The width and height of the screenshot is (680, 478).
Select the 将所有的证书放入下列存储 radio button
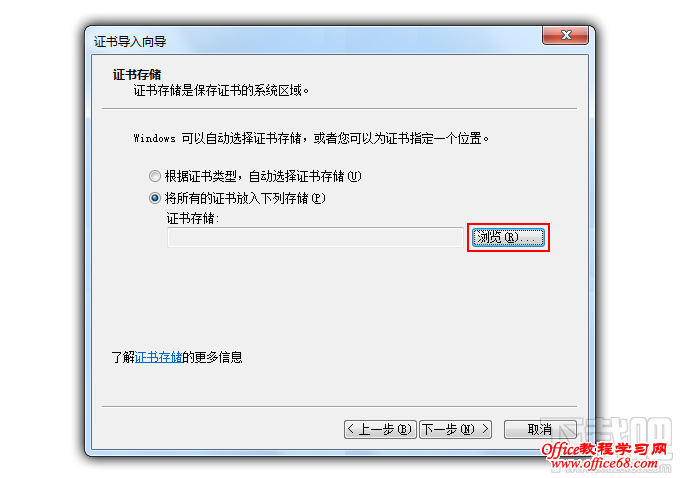tap(155, 198)
